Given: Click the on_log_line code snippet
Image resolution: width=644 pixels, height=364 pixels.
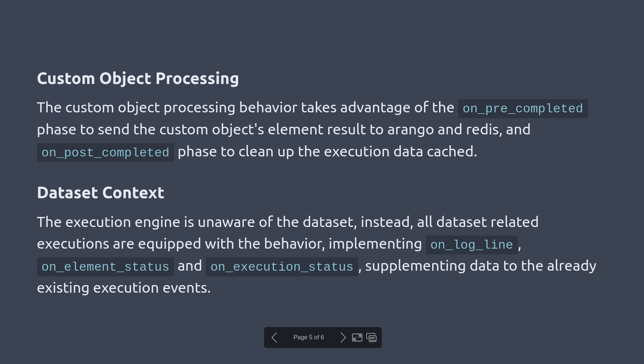Looking at the screenshot, I should 471,245.
